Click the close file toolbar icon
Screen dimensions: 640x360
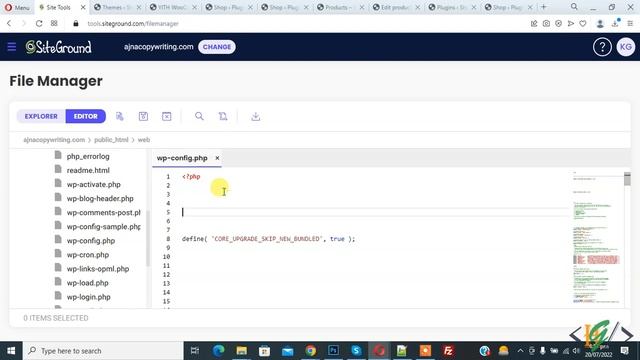click(x=167, y=116)
